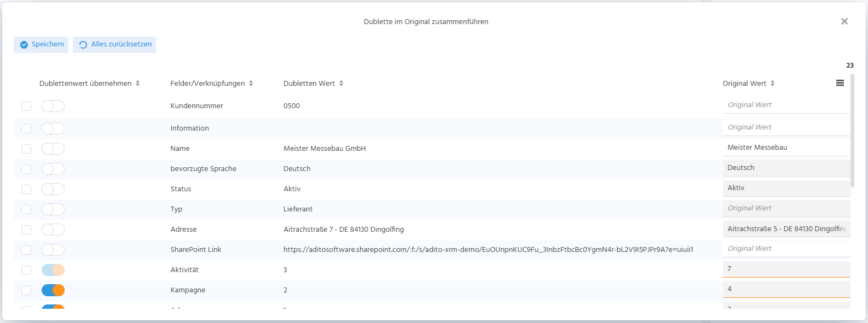Close the merge duplicate dialog
Image resolution: width=868 pixels, height=323 pixels.
coord(844,21)
